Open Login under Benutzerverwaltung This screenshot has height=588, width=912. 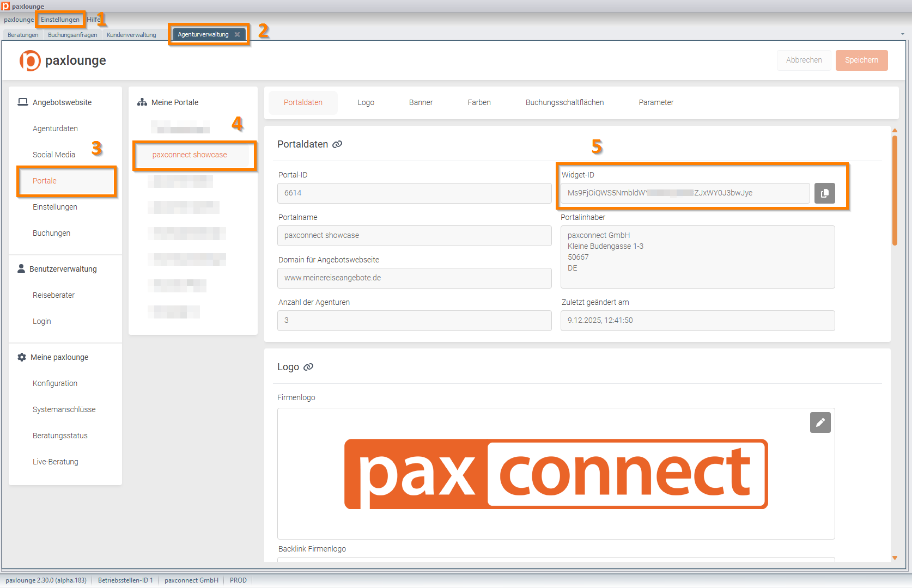tap(41, 321)
